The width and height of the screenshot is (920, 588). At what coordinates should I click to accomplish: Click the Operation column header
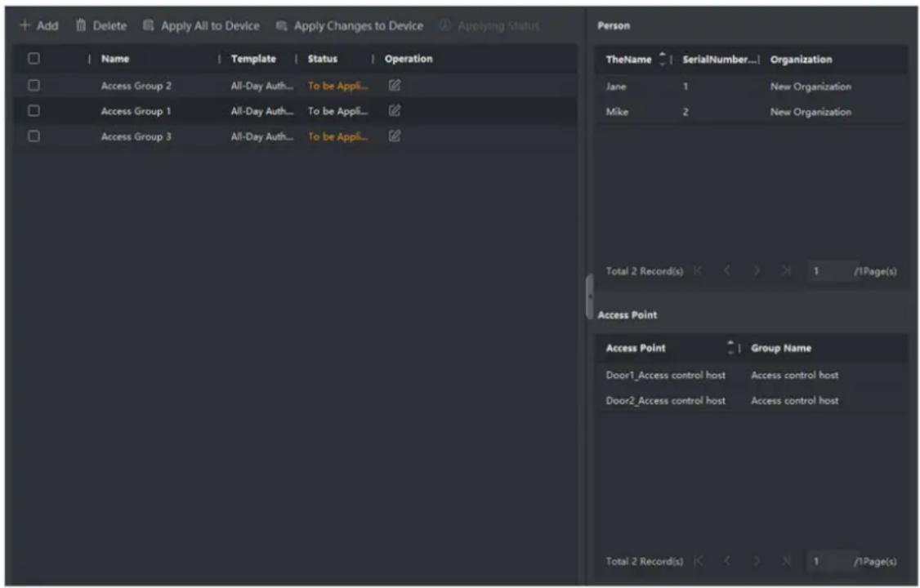coord(409,59)
